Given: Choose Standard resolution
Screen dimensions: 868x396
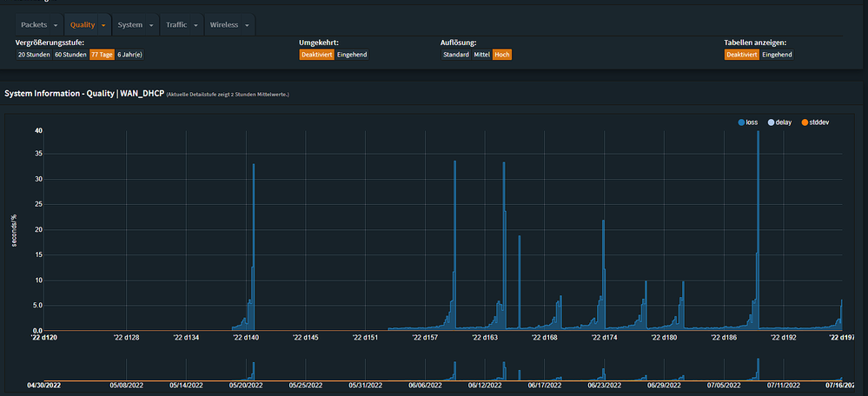Looking at the screenshot, I should (456, 55).
